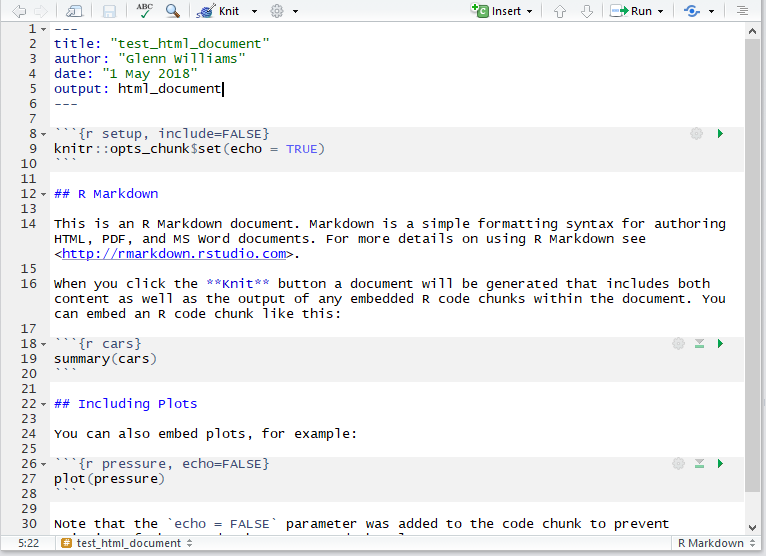Viewport: 766px width, 556px height.
Task: Click "You can also embed plots" line
Action: pyautogui.click(x=205, y=433)
